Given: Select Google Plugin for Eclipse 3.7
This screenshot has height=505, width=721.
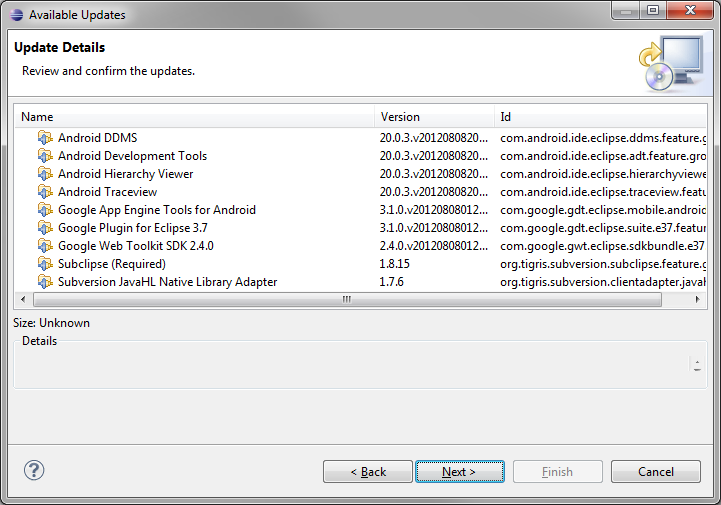Looking at the screenshot, I should pyautogui.click(x=132, y=228).
